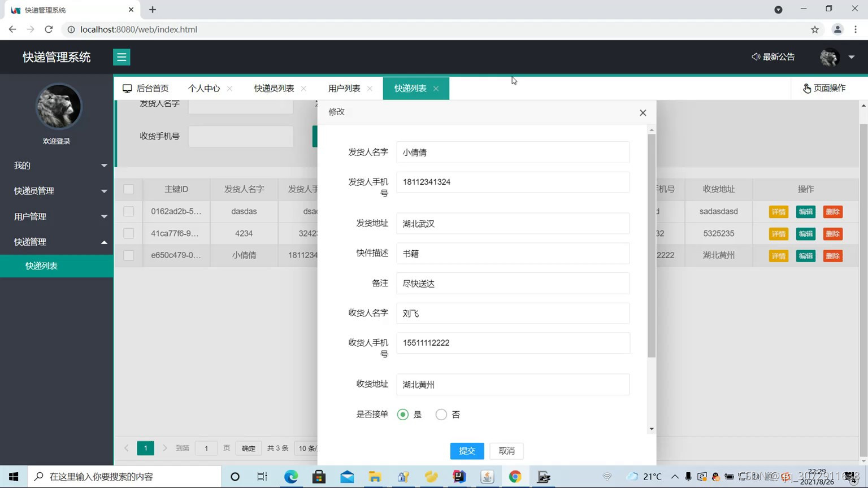The image size is (868, 488).
Task: Click the 收货人名字 input in dialog
Action: 513,313
